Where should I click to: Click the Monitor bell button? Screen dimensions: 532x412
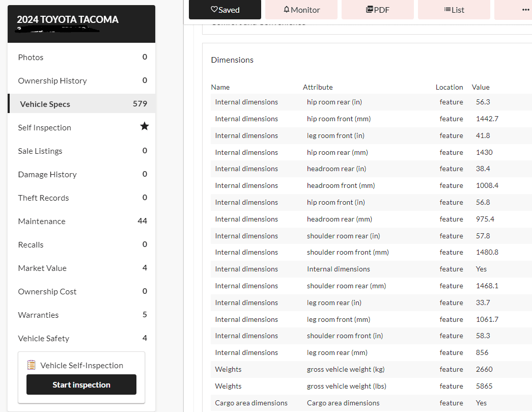[x=301, y=10]
